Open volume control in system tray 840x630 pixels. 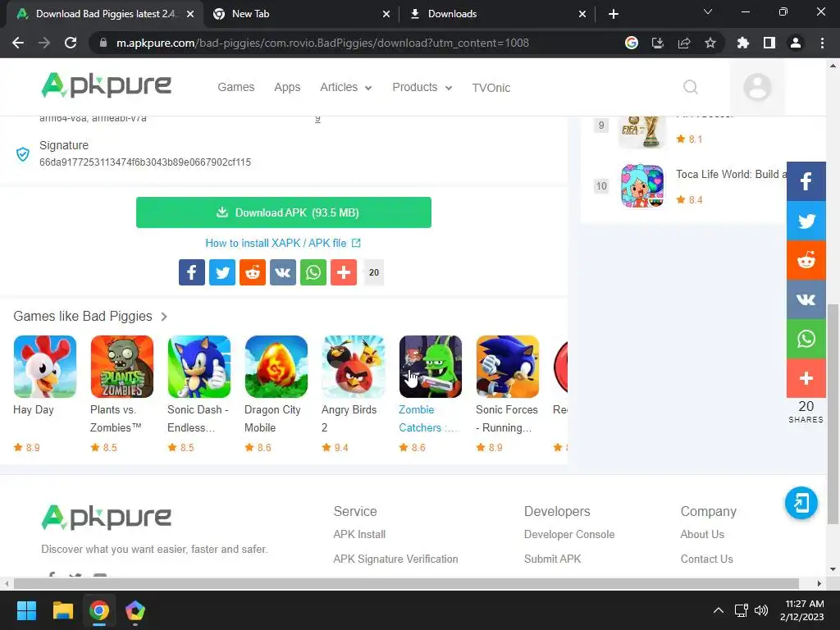[x=760, y=610]
